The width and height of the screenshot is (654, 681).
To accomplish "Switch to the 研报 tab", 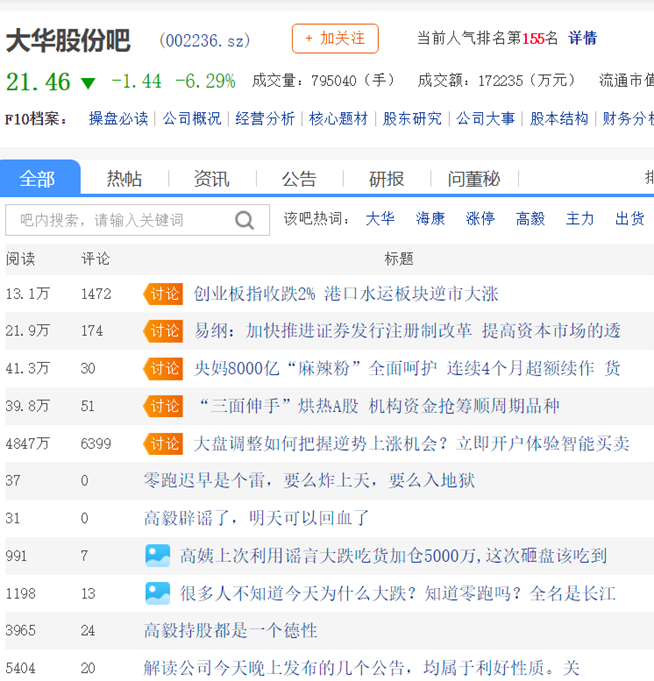I will pos(386,179).
